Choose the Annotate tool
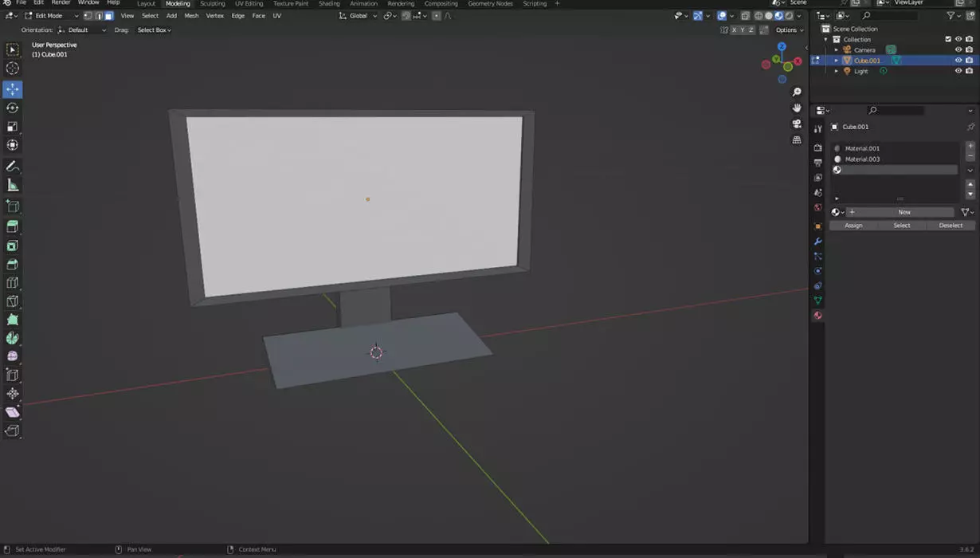980x558 pixels. (x=13, y=167)
